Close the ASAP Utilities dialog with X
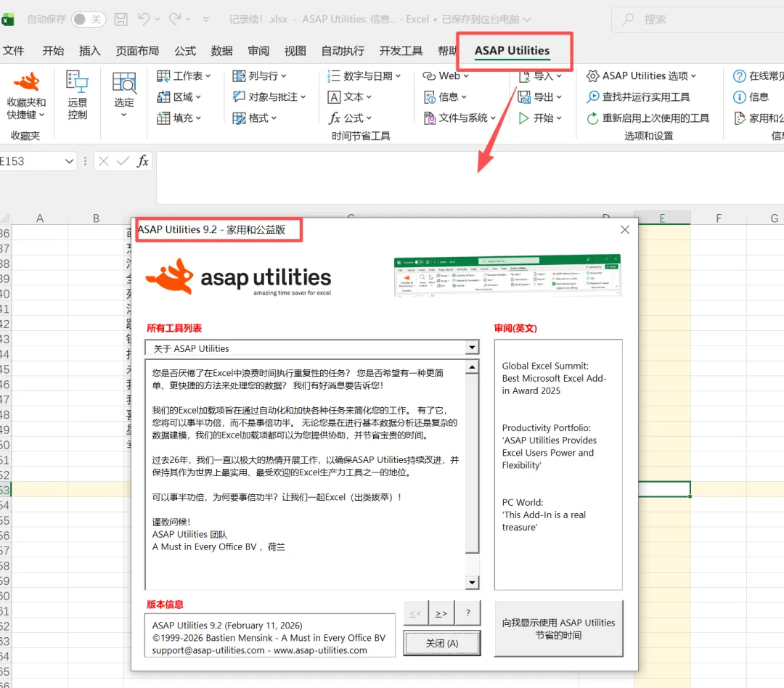 pyautogui.click(x=624, y=229)
